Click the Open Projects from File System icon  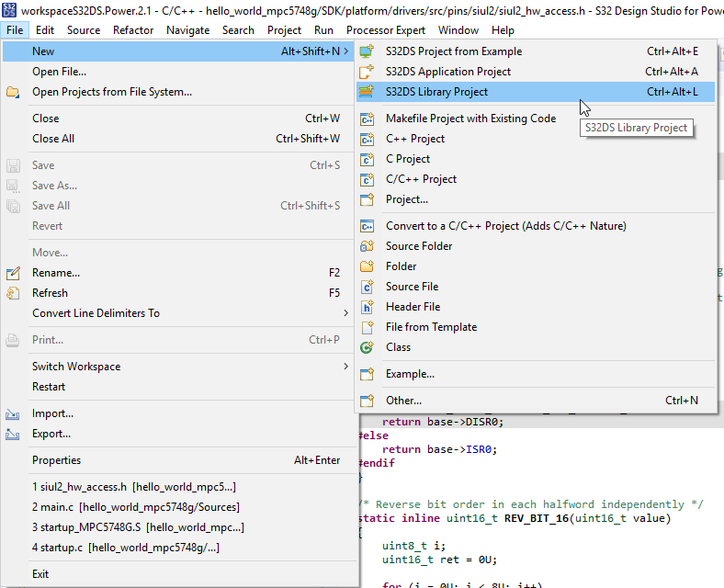[x=13, y=92]
